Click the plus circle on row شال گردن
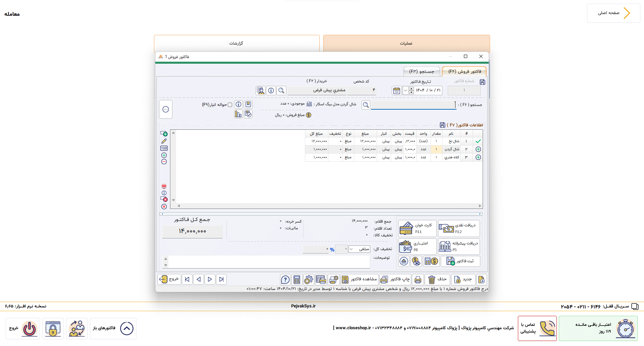644x346 pixels. point(478,149)
